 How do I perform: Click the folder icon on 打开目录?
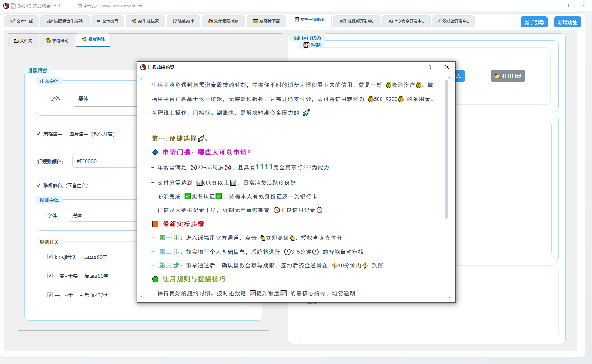coord(498,76)
